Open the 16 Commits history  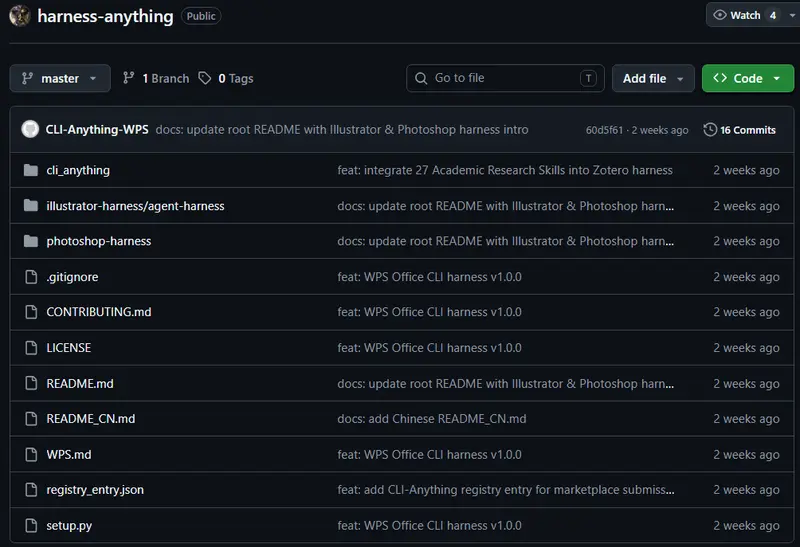coord(740,130)
